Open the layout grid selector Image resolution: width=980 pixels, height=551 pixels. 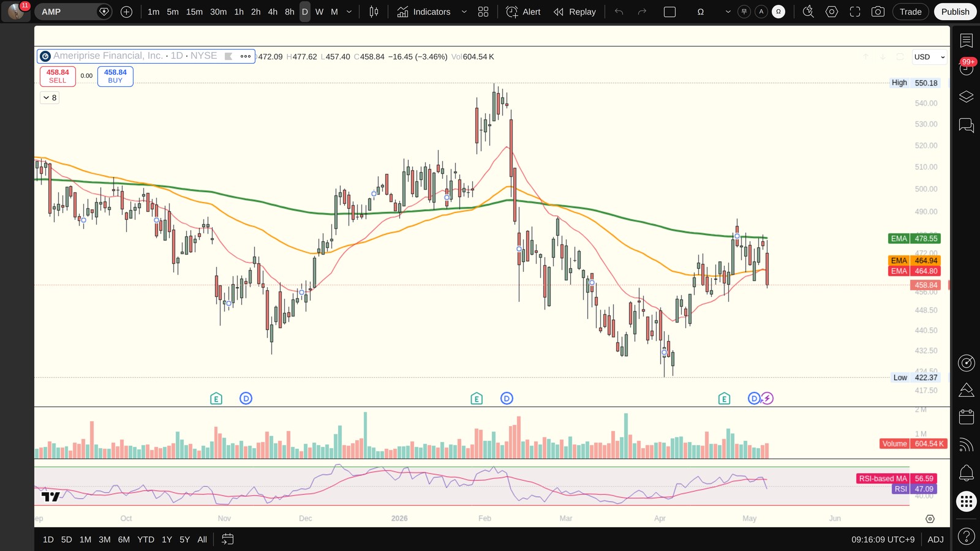click(x=483, y=12)
